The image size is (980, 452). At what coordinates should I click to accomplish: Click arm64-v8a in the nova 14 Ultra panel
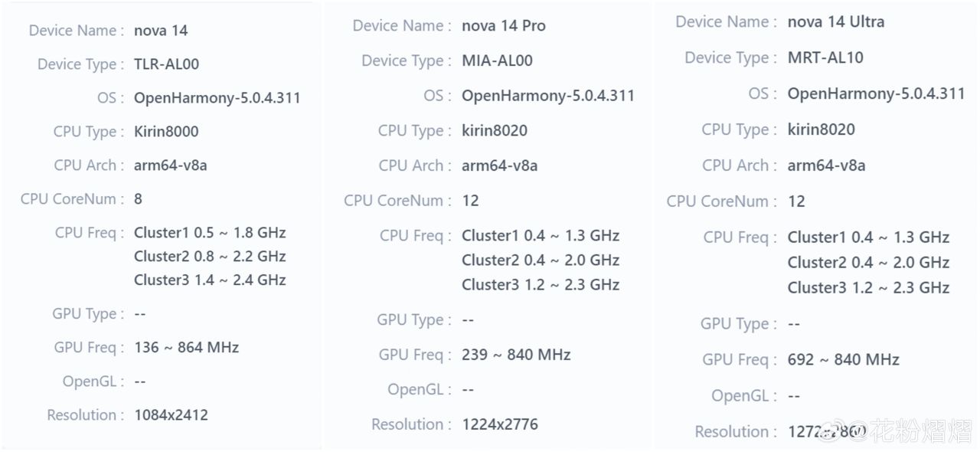826,165
